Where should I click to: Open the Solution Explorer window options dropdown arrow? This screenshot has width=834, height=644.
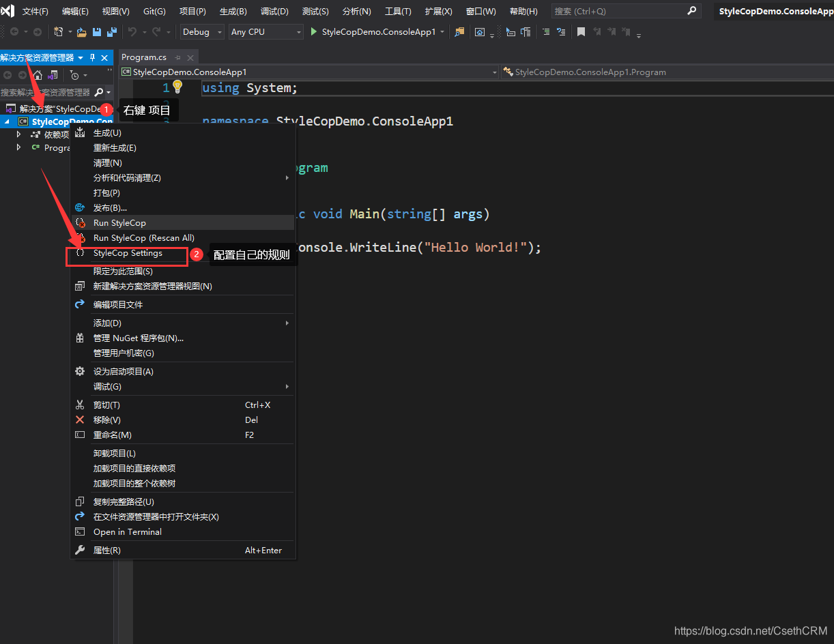(x=81, y=58)
